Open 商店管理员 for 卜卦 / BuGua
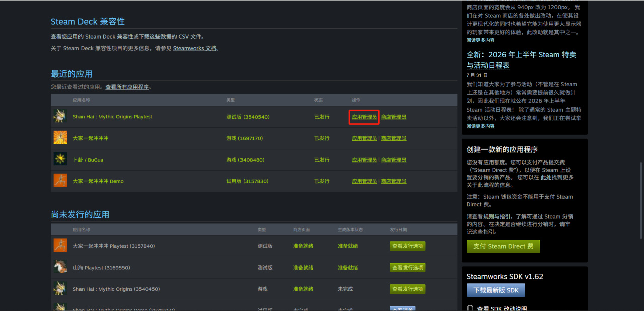 point(393,160)
